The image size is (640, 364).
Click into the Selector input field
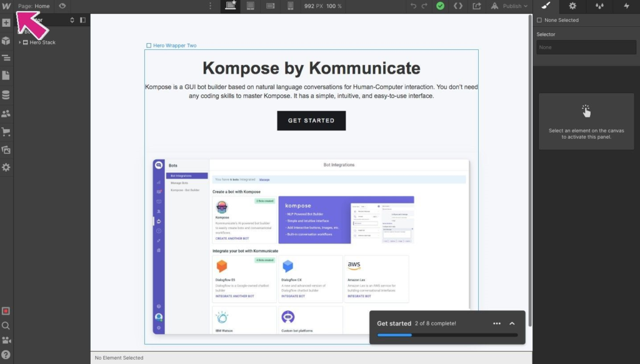586,47
